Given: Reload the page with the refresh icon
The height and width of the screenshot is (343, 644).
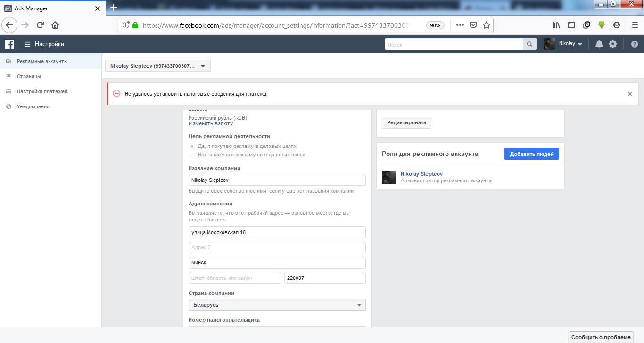Looking at the screenshot, I should tap(40, 25).
